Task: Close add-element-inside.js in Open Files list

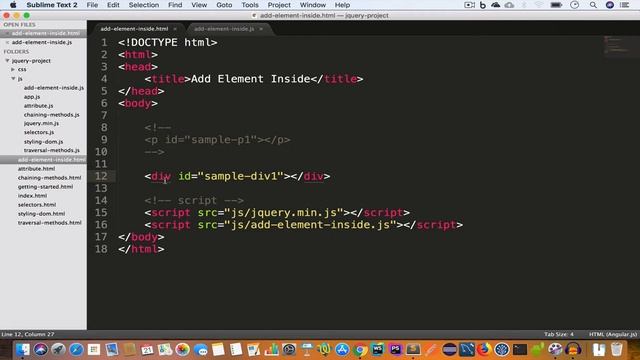Action: (7, 42)
